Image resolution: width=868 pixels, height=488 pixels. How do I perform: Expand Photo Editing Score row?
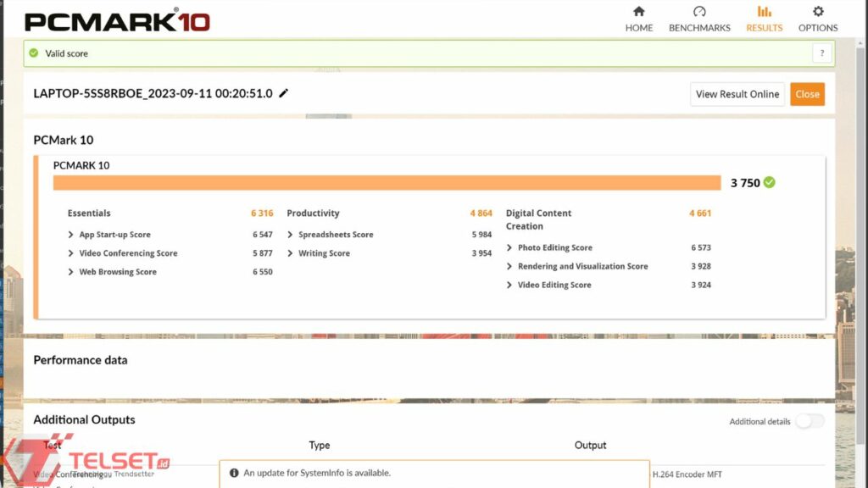click(509, 248)
